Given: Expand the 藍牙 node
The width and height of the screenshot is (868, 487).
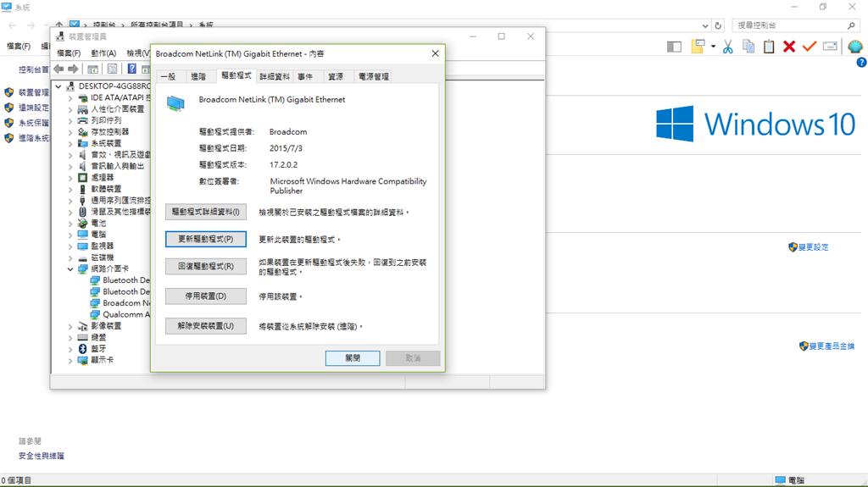Looking at the screenshot, I should point(70,349).
